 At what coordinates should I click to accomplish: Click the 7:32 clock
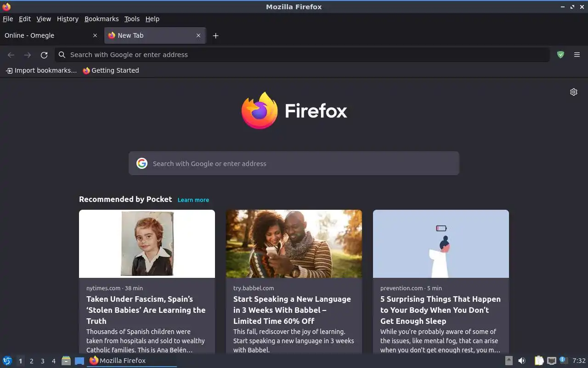click(x=579, y=361)
